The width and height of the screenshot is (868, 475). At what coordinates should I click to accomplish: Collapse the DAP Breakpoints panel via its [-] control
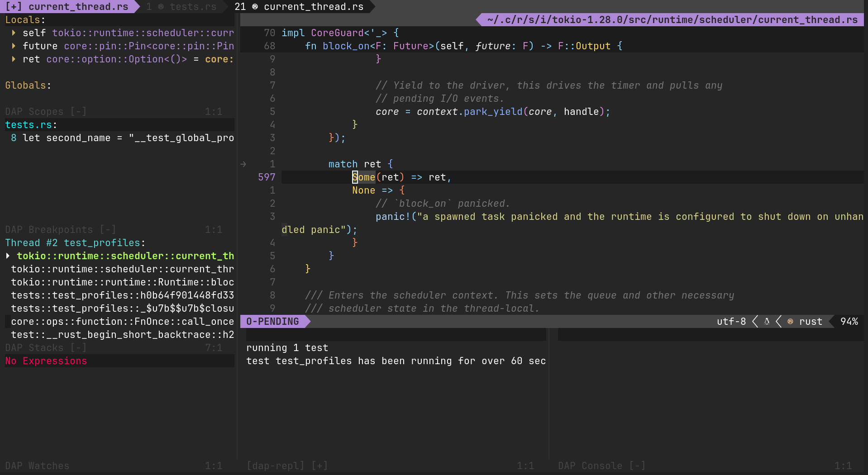pyautogui.click(x=108, y=229)
